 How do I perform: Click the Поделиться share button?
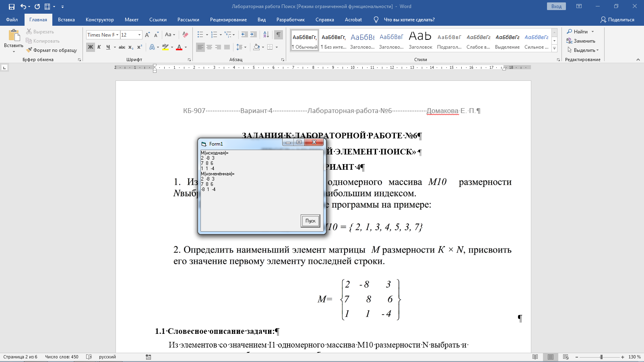click(617, 19)
